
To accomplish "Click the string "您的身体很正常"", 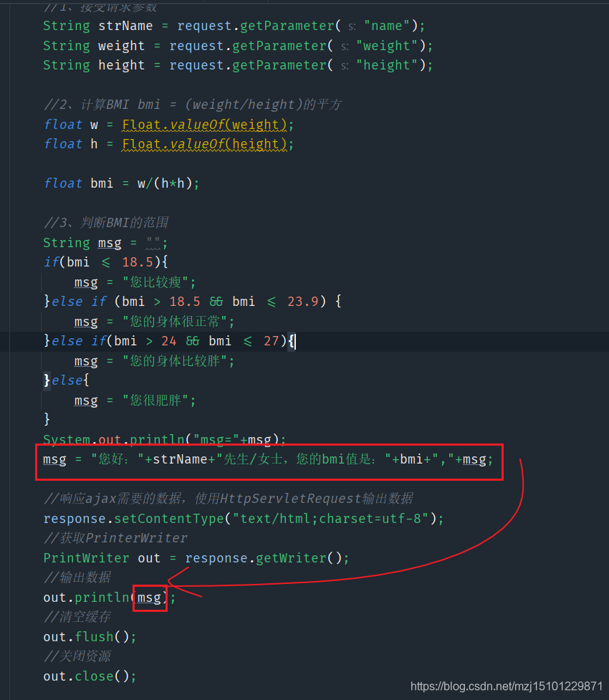I will point(175,322).
